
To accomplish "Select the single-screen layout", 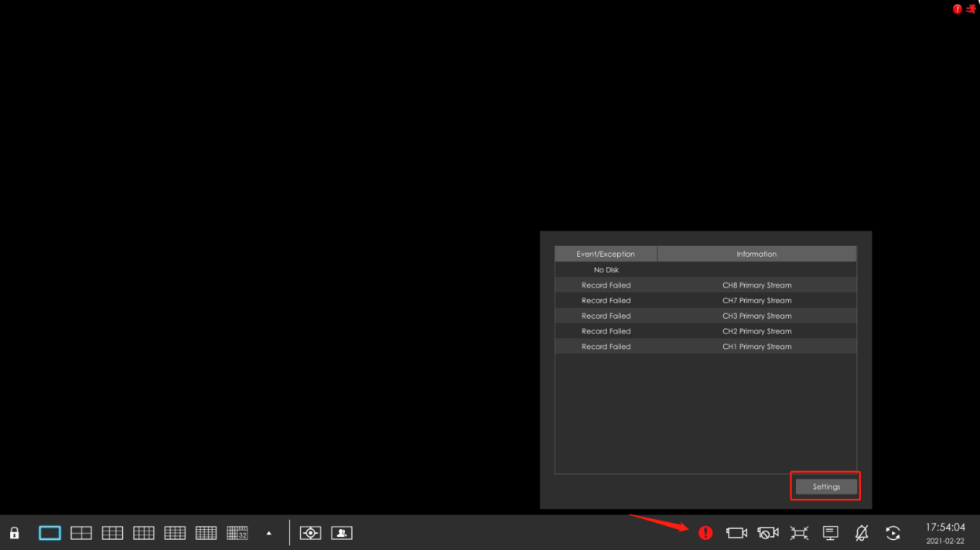I will point(50,533).
